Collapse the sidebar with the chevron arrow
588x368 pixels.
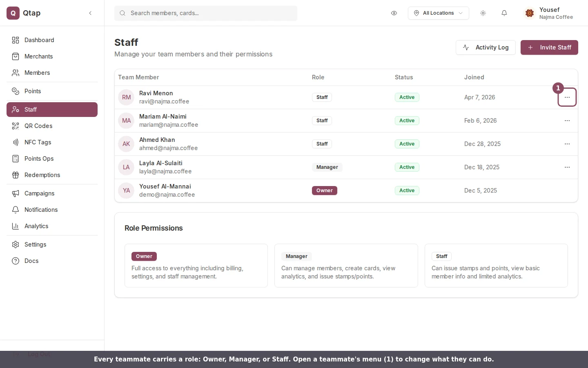coord(90,13)
